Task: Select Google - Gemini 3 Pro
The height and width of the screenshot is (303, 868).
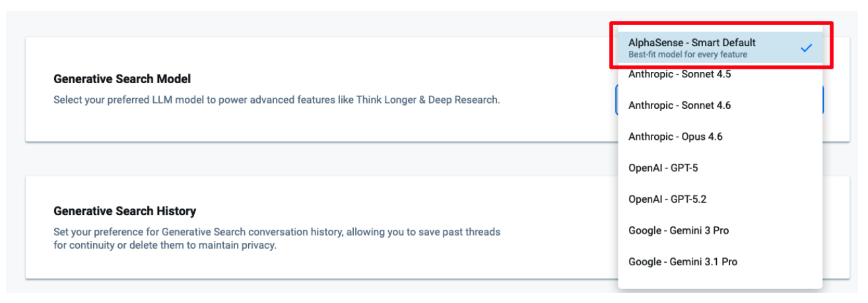Action: pyautogui.click(x=679, y=230)
